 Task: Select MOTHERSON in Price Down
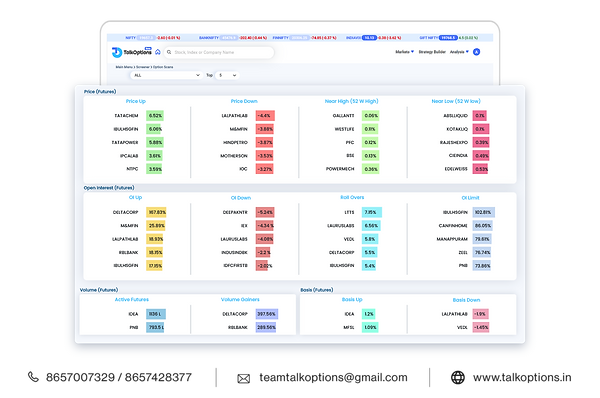pyautogui.click(x=234, y=156)
